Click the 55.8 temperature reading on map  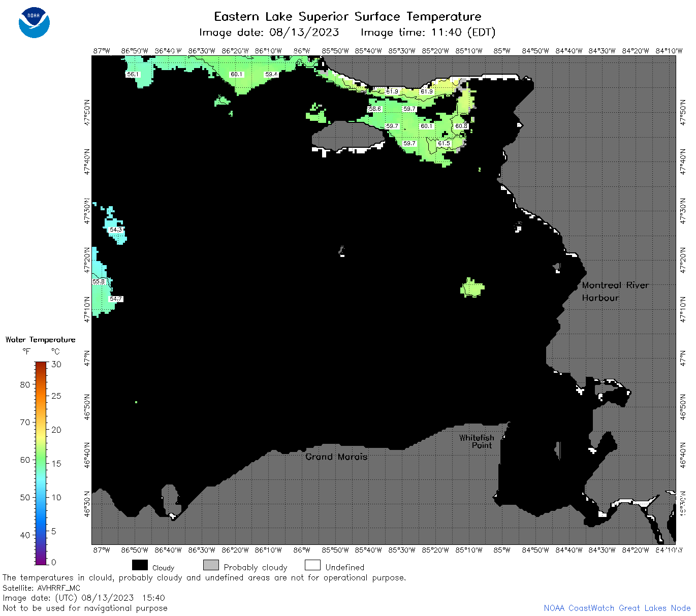tap(99, 281)
